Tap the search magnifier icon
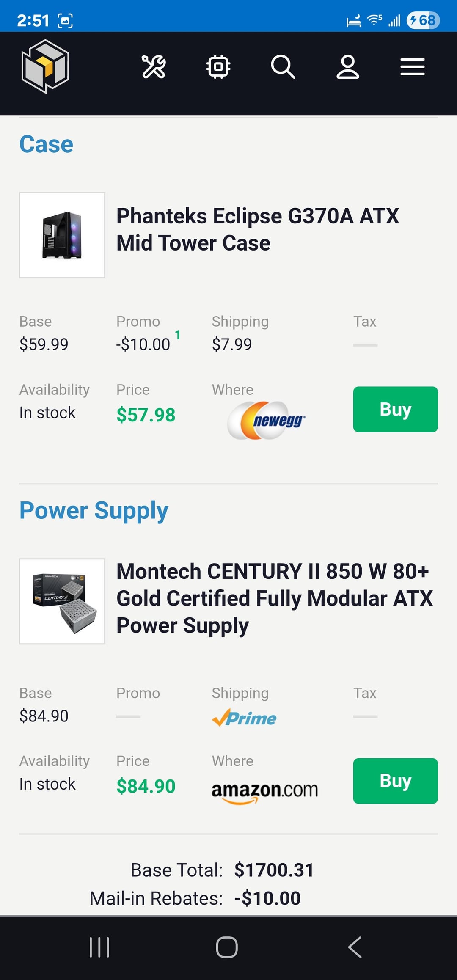Image resolution: width=457 pixels, height=980 pixels. (283, 66)
